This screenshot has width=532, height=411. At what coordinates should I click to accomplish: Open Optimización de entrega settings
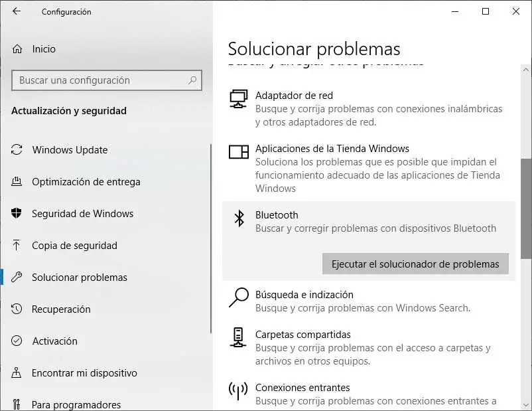pos(86,182)
